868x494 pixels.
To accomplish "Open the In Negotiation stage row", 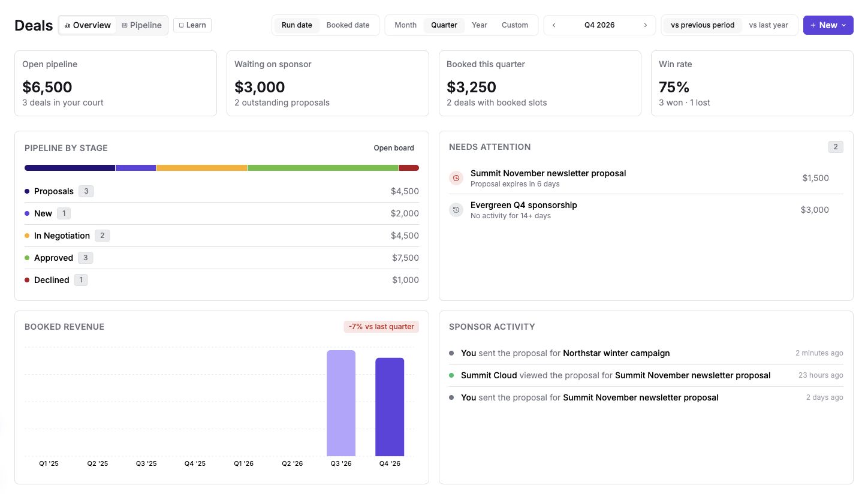I will tap(222, 236).
